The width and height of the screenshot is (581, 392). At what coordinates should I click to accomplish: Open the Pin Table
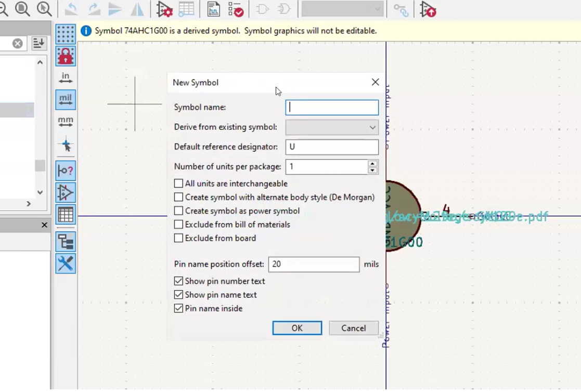click(186, 9)
